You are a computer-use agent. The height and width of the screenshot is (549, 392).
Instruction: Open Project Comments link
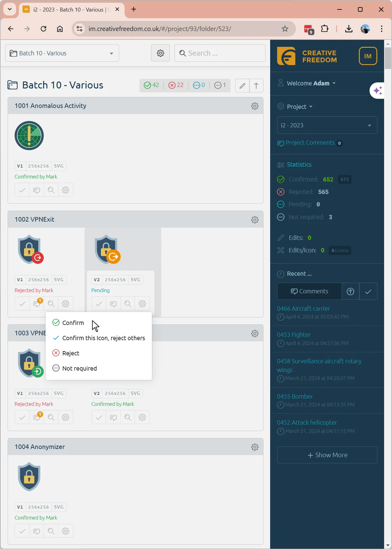[x=310, y=143]
